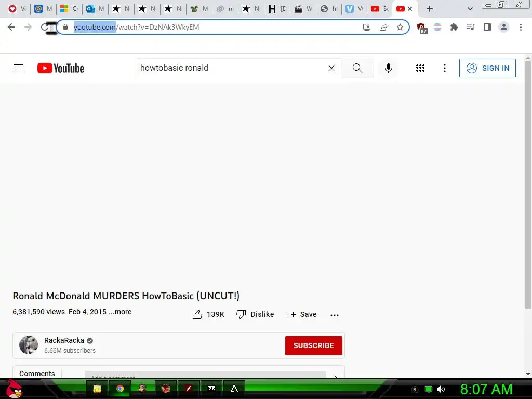Bookmark this page with the star
This screenshot has width=532, height=399.
[x=400, y=27]
